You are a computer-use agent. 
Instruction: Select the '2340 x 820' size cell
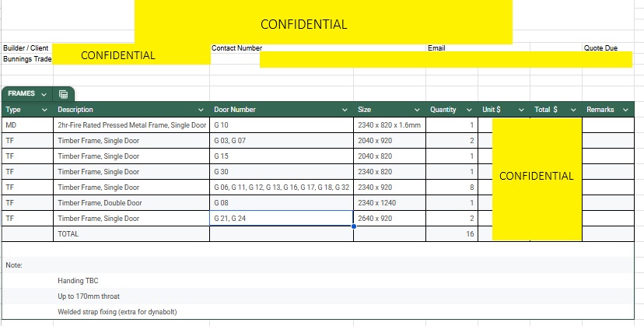pyautogui.click(x=390, y=172)
